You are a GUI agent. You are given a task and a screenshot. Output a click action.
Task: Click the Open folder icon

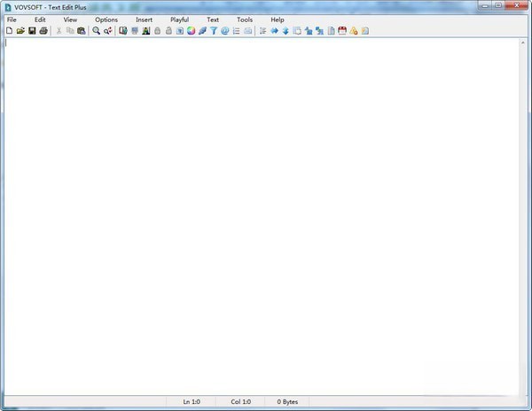click(x=20, y=31)
